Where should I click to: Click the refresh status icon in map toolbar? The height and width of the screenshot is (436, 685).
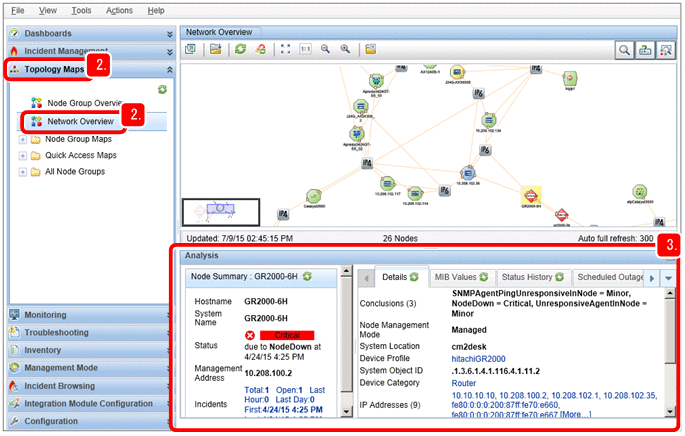point(261,49)
